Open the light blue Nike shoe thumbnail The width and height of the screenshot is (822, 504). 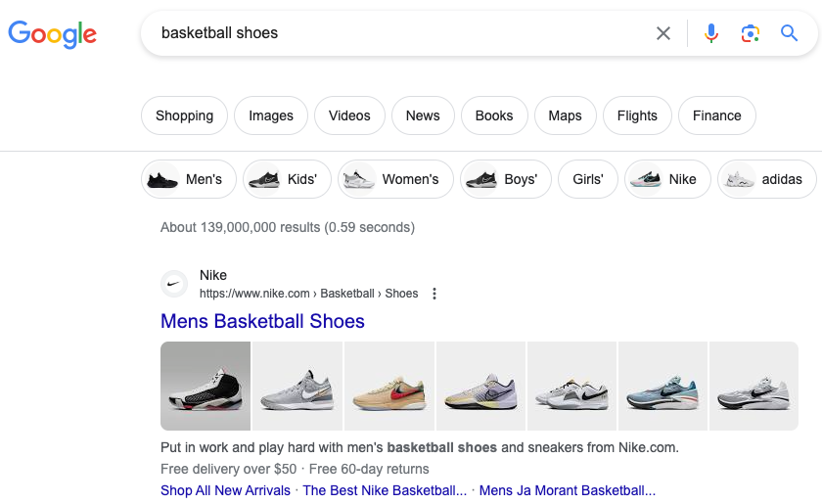point(662,386)
